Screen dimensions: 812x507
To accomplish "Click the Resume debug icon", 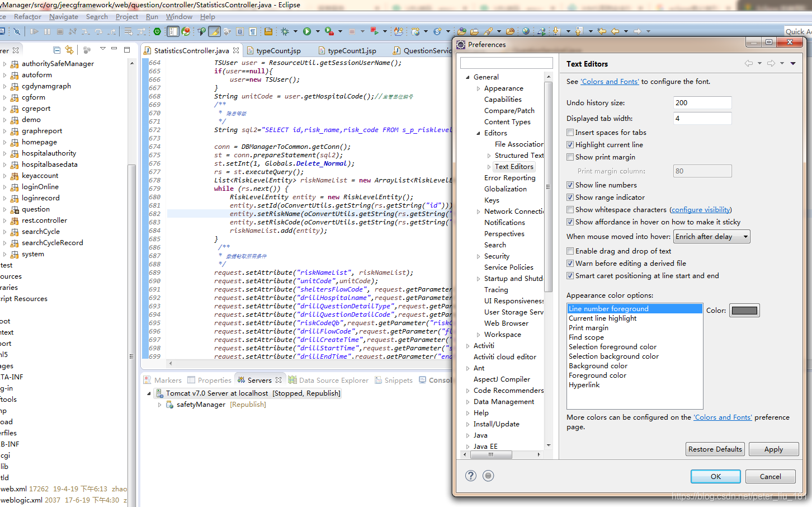I will [x=34, y=31].
